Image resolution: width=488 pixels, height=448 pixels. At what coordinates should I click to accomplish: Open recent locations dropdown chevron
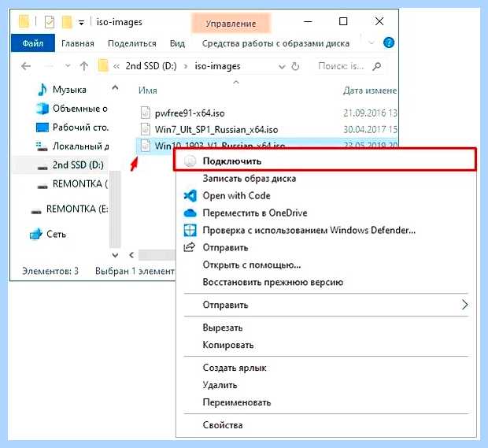coord(68,66)
